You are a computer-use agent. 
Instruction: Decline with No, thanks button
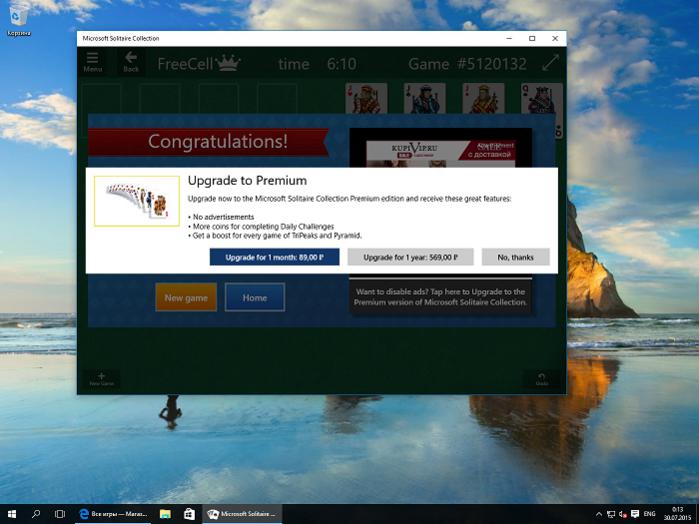pos(515,257)
